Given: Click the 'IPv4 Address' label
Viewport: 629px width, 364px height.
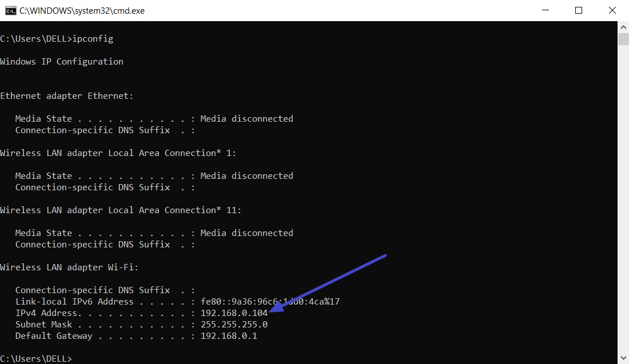Looking at the screenshot, I should point(46,313).
